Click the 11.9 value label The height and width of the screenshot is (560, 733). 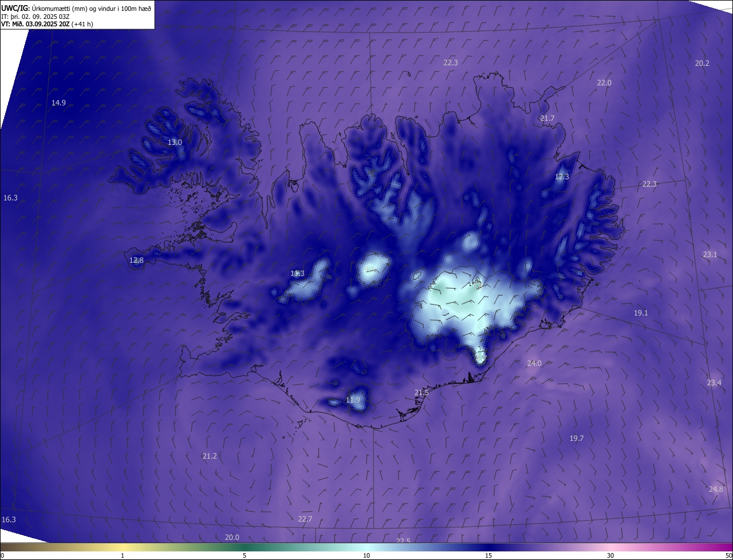pos(353,400)
